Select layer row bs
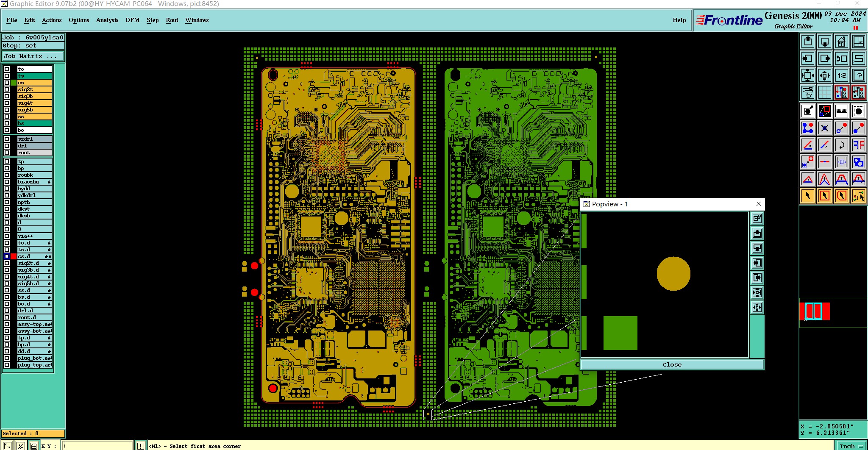This screenshot has width=868, height=450. pos(34,123)
